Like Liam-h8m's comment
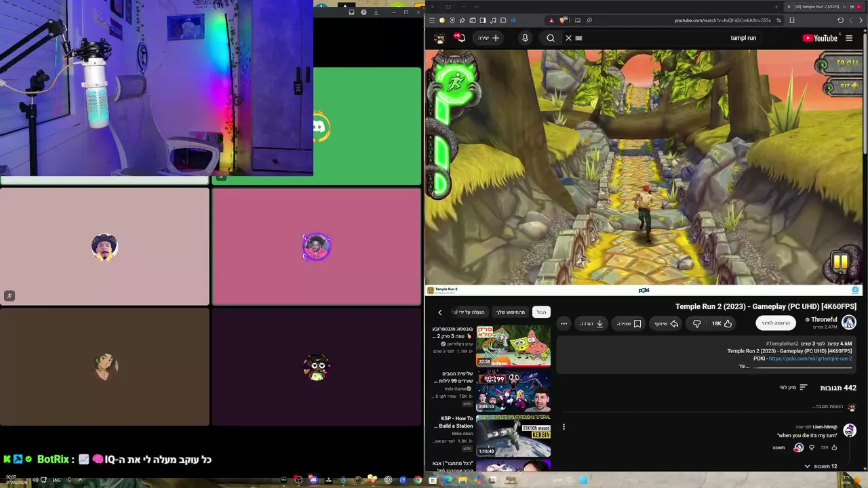868x488 pixels. pos(834,447)
